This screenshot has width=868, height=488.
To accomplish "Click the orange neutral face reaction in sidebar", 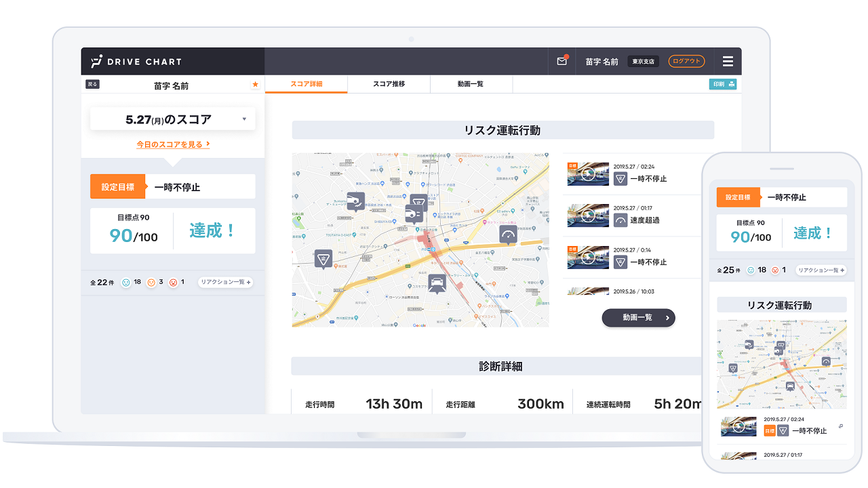I will pyautogui.click(x=151, y=282).
